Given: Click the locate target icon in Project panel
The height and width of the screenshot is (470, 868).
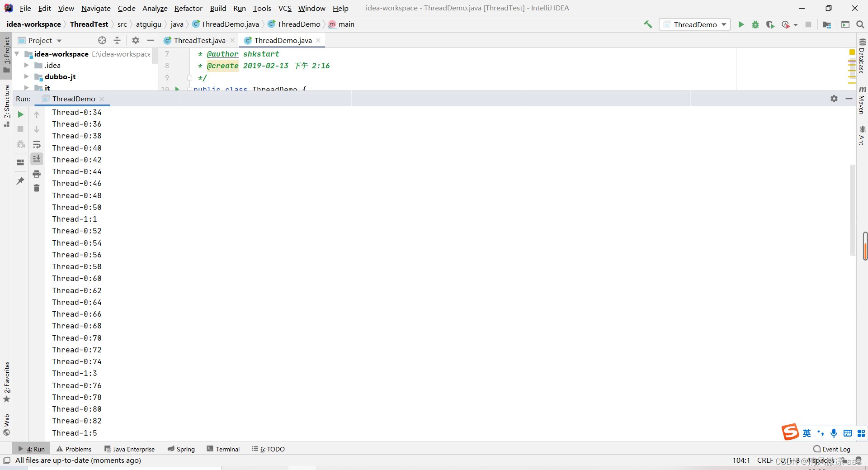Looking at the screenshot, I should pyautogui.click(x=102, y=40).
